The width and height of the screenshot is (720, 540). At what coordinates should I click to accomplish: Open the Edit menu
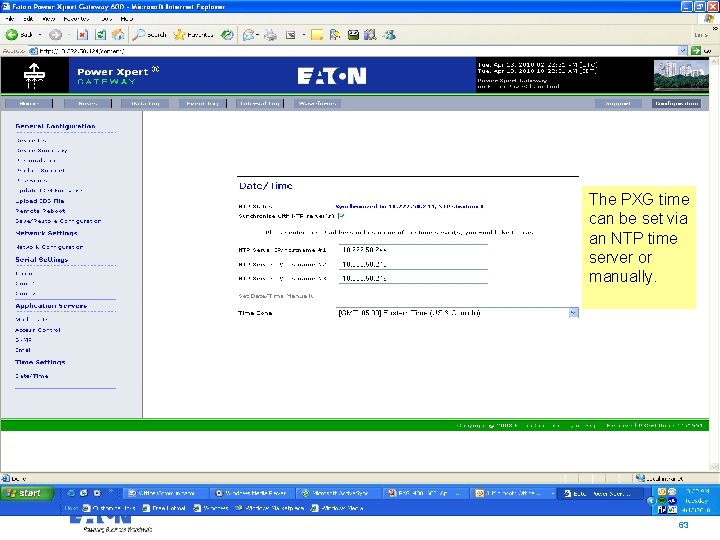pyautogui.click(x=28, y=19)
